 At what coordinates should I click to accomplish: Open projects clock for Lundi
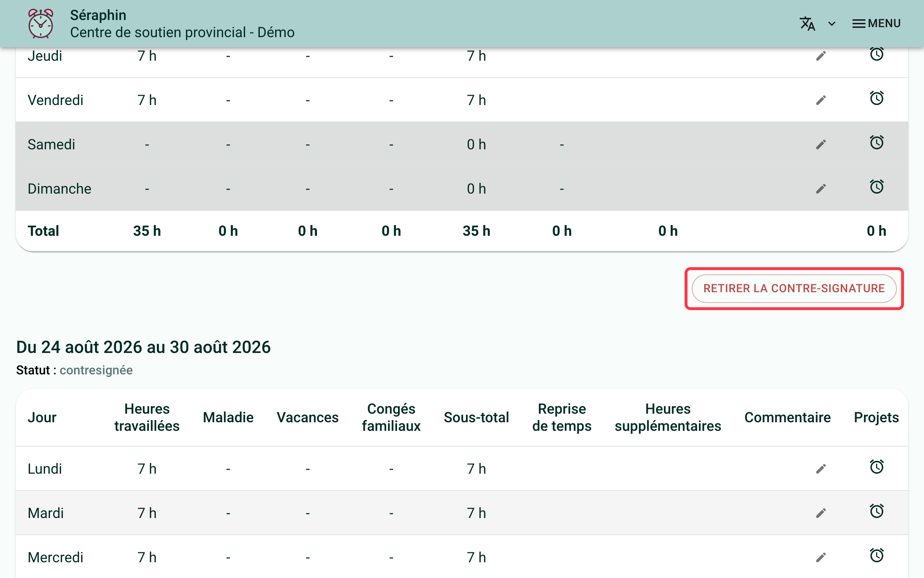coord(876,467)
